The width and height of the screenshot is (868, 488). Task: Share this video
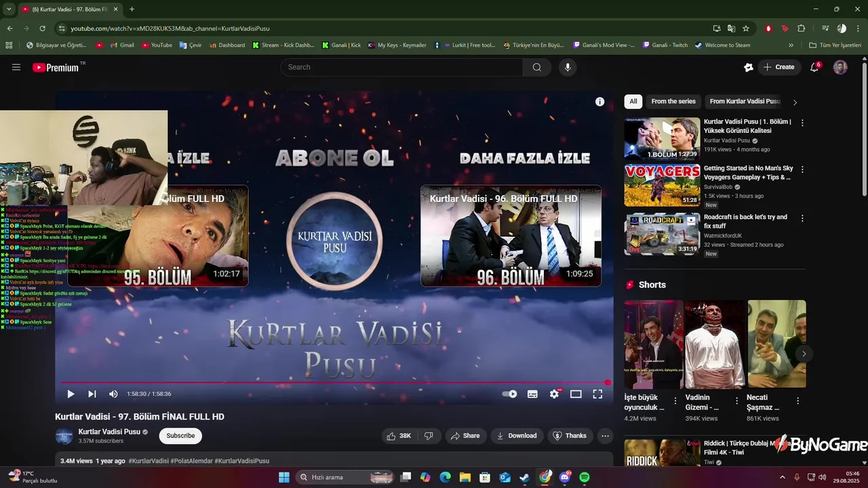pyautogui.click(x=465, y=436)
